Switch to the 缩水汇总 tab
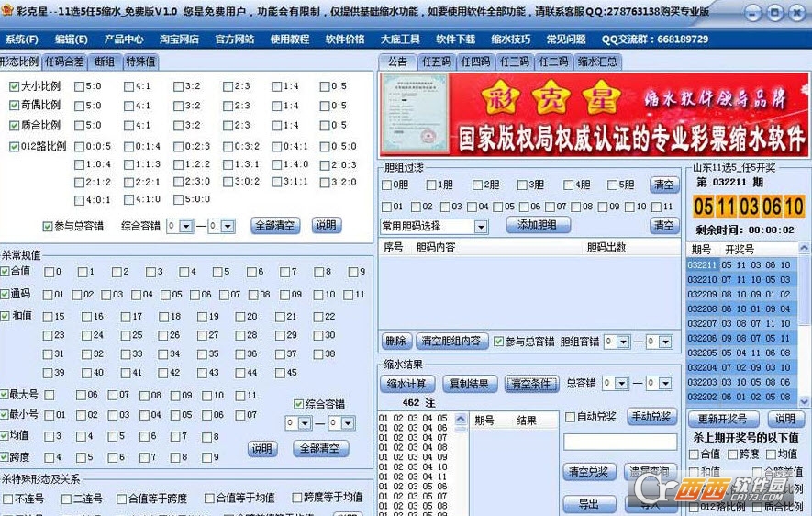This screenshot has width=812, height=516. pos(597,62)
